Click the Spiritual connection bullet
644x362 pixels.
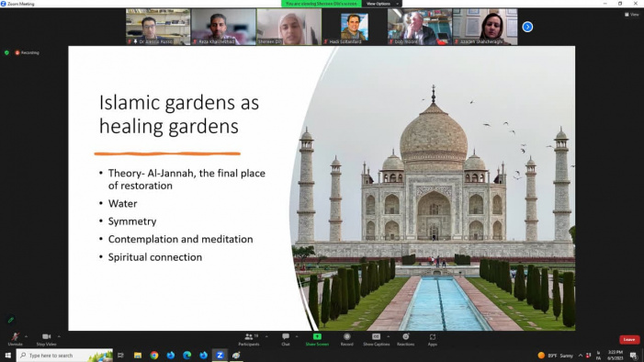click(155, 257)
